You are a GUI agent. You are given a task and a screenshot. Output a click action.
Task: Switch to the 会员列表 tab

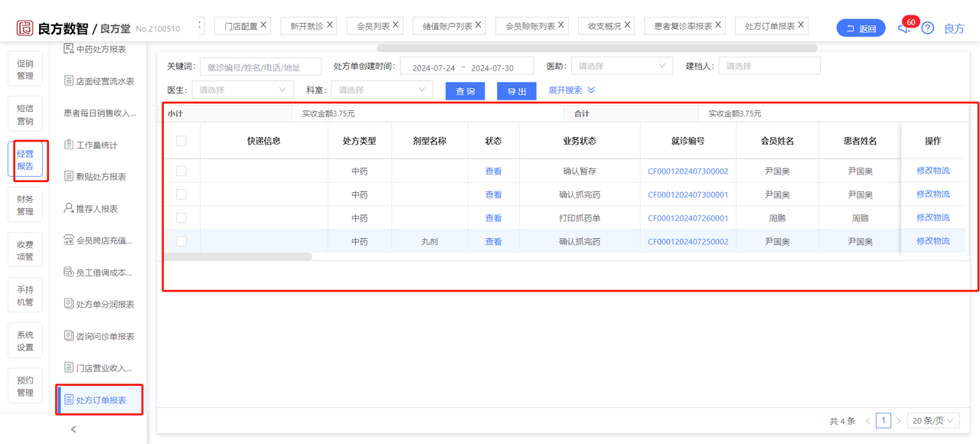373,26
